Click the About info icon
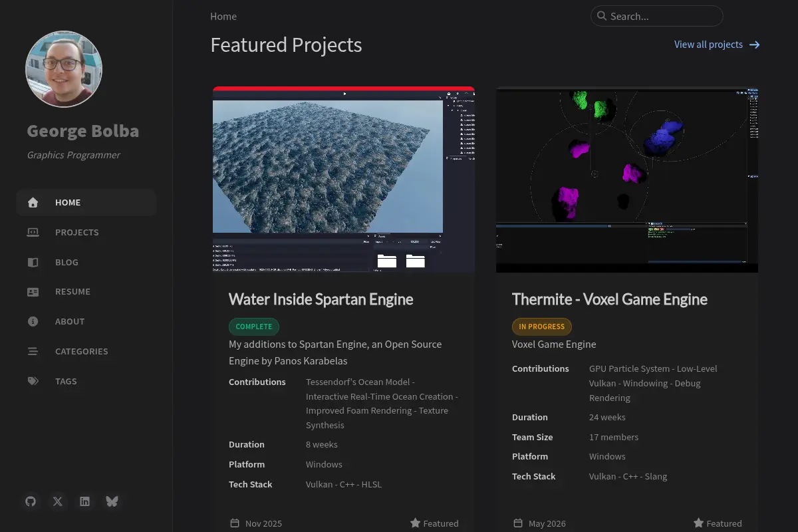Image resolution: width=798 pixels, height=532 pixels. [33, 321]
